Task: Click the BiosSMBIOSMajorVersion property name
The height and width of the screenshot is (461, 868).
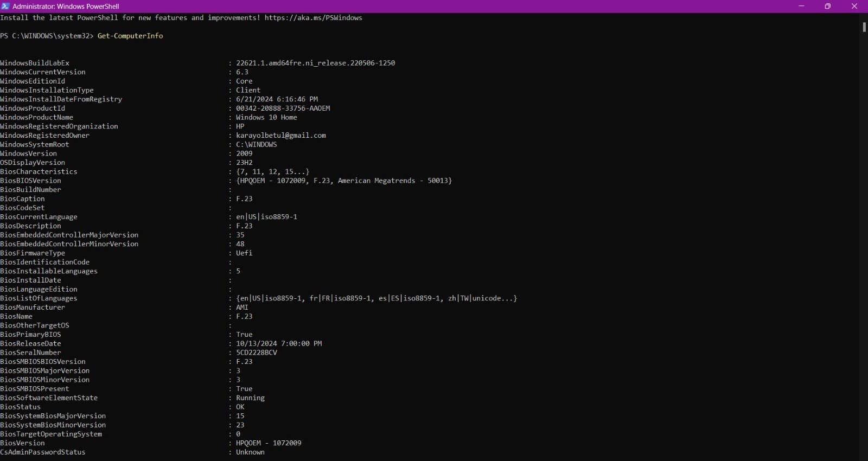Action: [x=45, y=370]
